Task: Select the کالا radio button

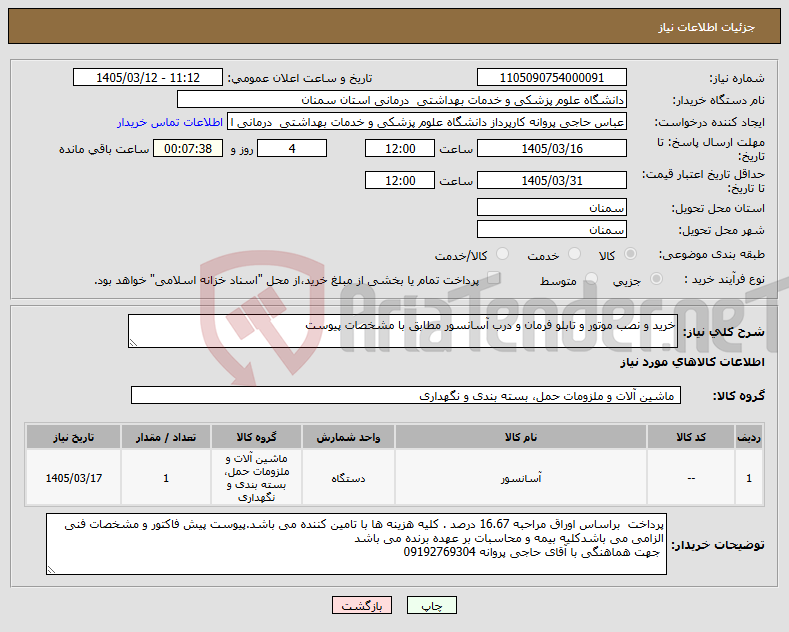Action: 630,254
